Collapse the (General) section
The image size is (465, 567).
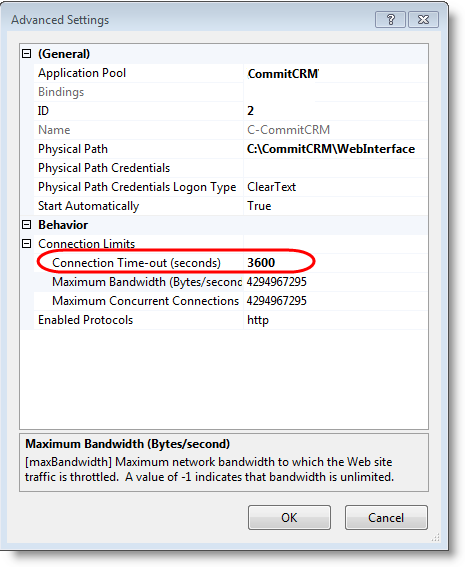tap(26, 54)
